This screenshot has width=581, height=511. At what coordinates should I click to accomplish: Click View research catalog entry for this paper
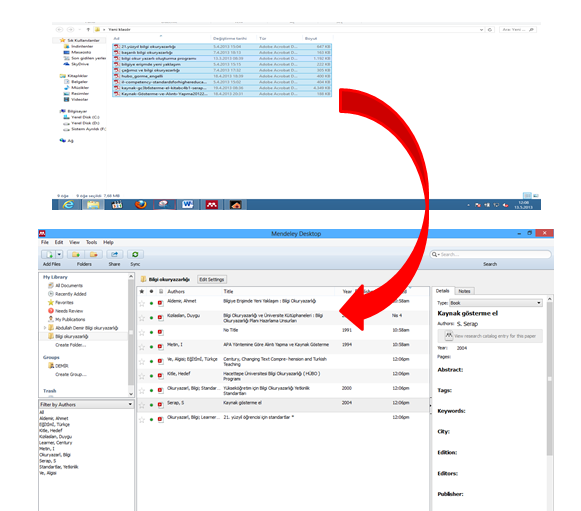(490, 336)
